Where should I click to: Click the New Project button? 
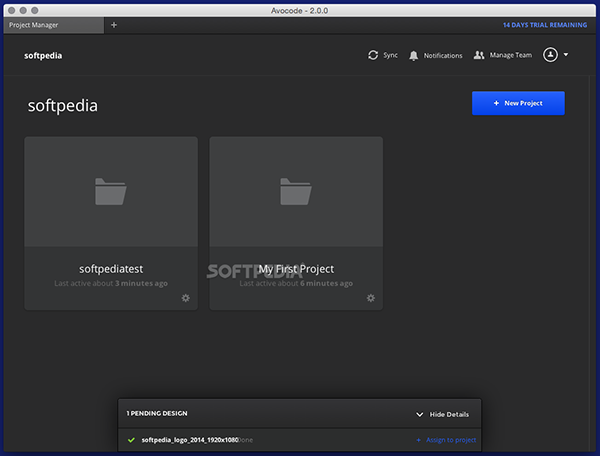(518, 103)
